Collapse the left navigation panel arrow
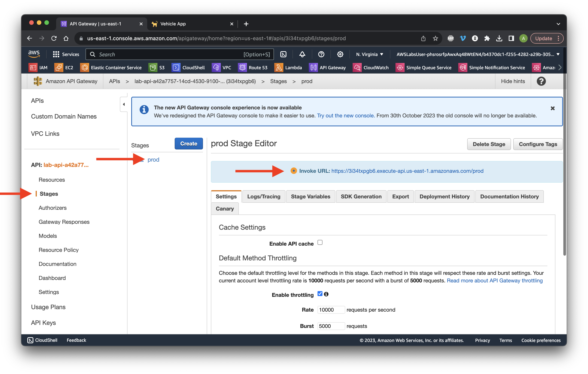588x374 pixels. tap(124, 104)
